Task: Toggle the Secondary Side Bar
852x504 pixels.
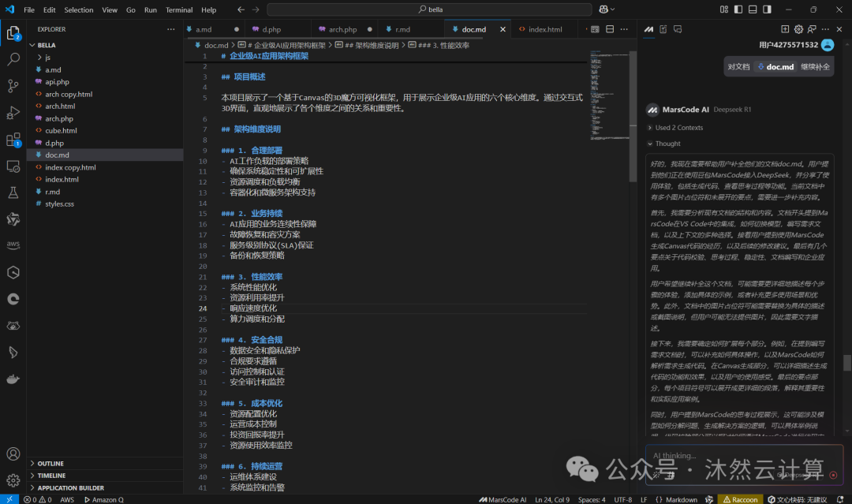Action: click(x=767, y=9)
